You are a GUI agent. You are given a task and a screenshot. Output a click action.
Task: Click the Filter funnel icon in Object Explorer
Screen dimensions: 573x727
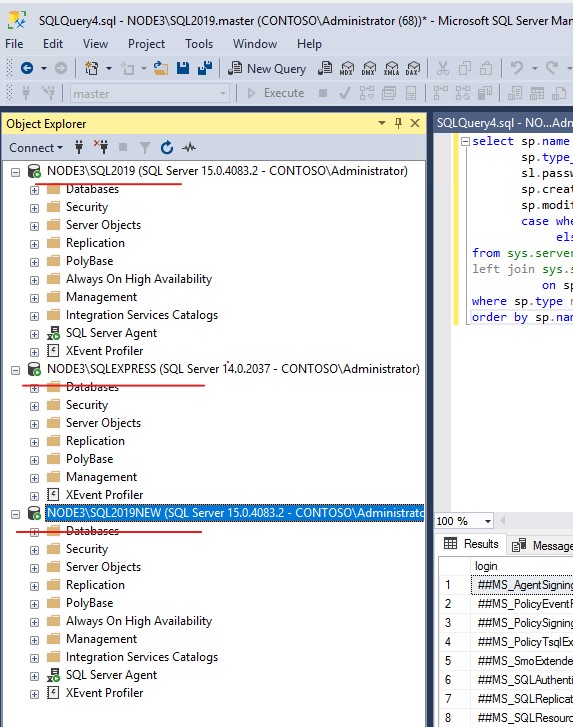[145, 147]
